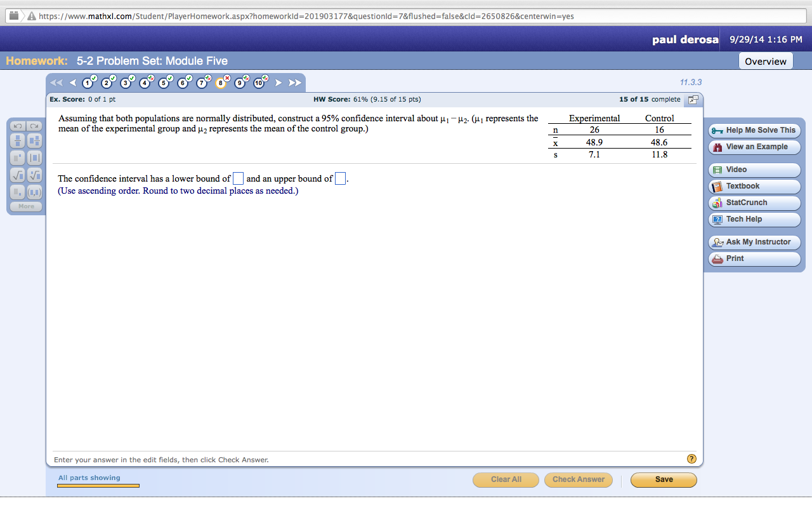Viewport: 812px width, 508px height.
Task: Insert fraction template from math palette
Action: click(x=18, y=140)
